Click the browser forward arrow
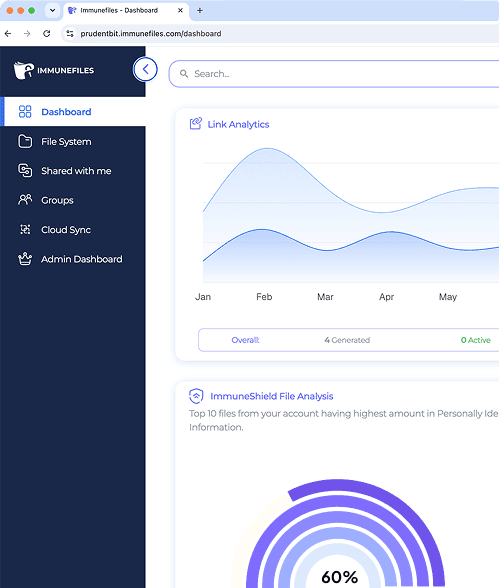The width and height of the screenshot is (499, 588). click(27, 33)
